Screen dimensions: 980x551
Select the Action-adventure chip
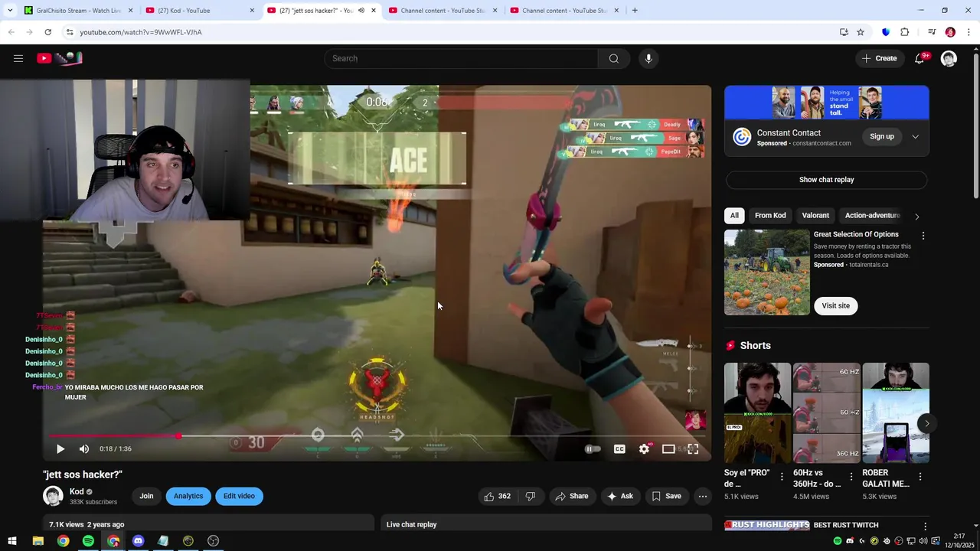click(x=872, y=216)
